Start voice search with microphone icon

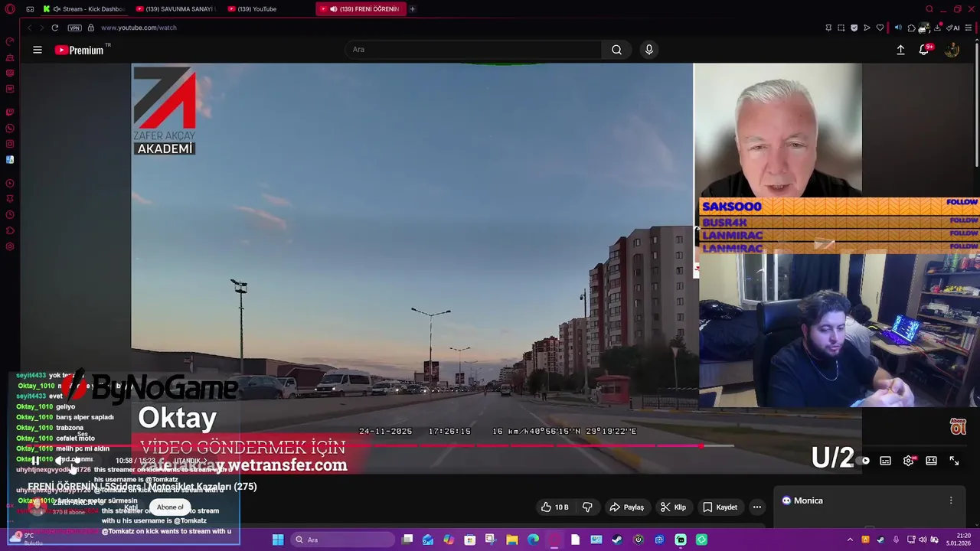pyautogui.click(x=648, y=50)
